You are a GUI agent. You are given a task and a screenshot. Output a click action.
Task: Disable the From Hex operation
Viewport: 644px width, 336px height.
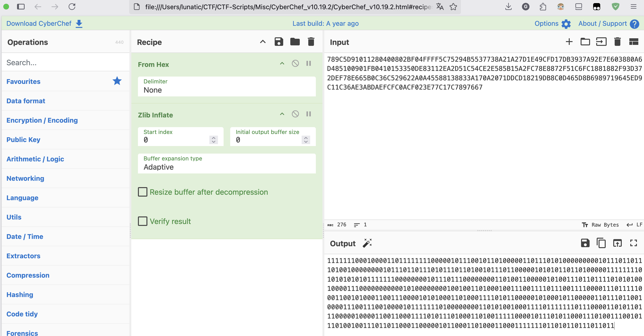(295, 63)
